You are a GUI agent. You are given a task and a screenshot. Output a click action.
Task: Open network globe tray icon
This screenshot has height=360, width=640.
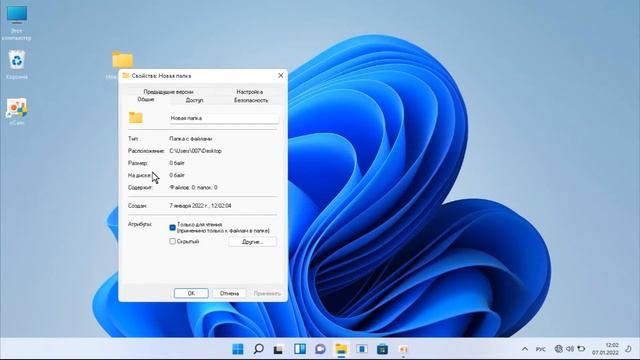click(x=559, y=349)
